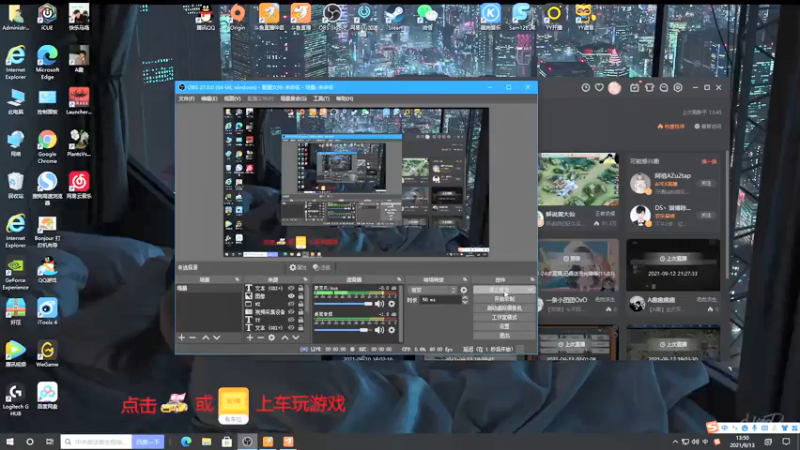The height and width of the screenshot is (450, 800).
Task: Move the selected source down in Sources panel
Action: [x=295, y=338]
